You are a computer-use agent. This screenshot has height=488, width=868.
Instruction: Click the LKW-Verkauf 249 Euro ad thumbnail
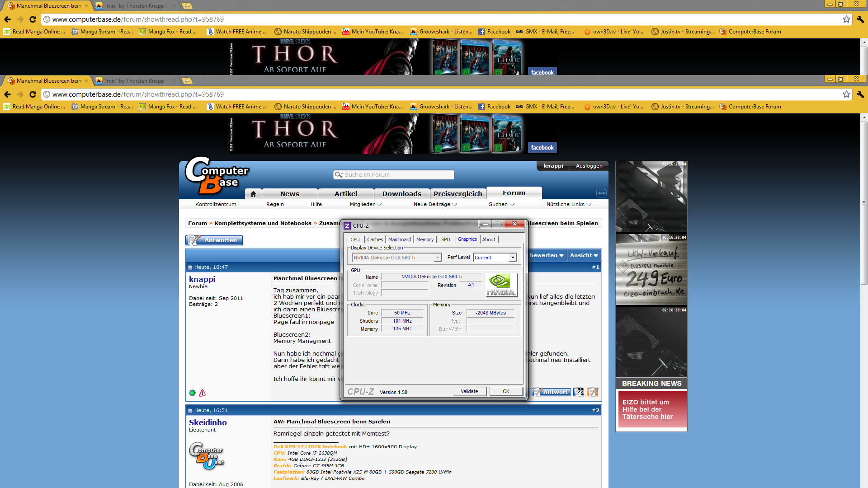pyautogui.click(x=651, y=270)
